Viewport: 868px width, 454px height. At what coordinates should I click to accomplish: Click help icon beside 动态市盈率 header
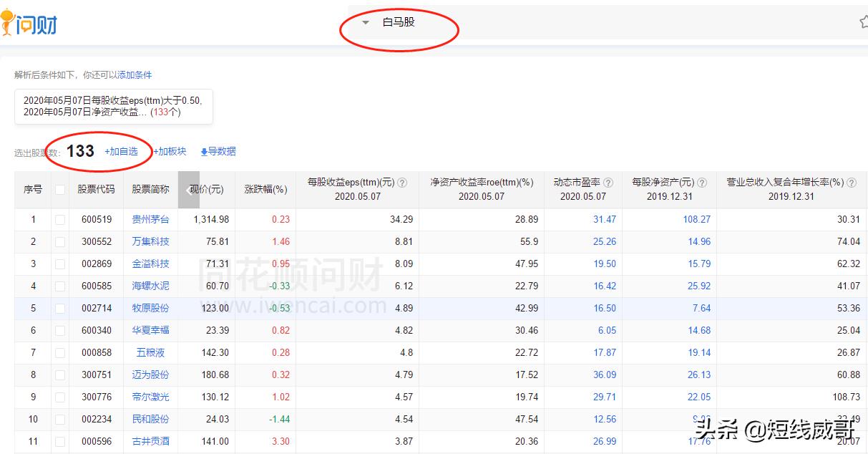coord(608,183)
